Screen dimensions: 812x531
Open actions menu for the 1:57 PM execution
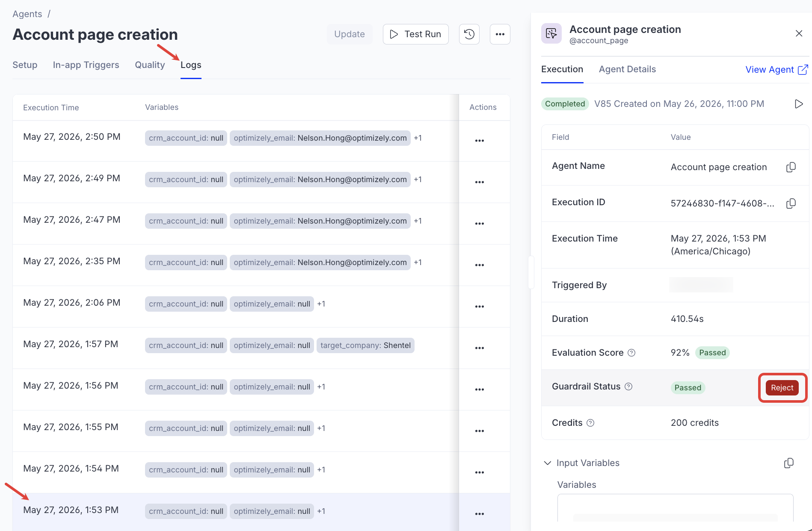coord(480,348)
